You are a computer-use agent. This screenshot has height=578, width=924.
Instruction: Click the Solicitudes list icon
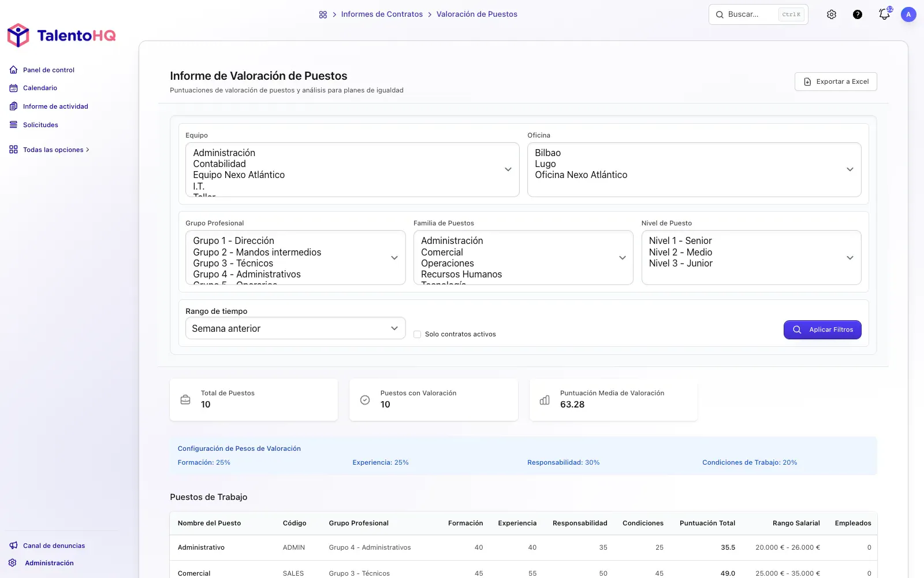click(x=13, y=125)
